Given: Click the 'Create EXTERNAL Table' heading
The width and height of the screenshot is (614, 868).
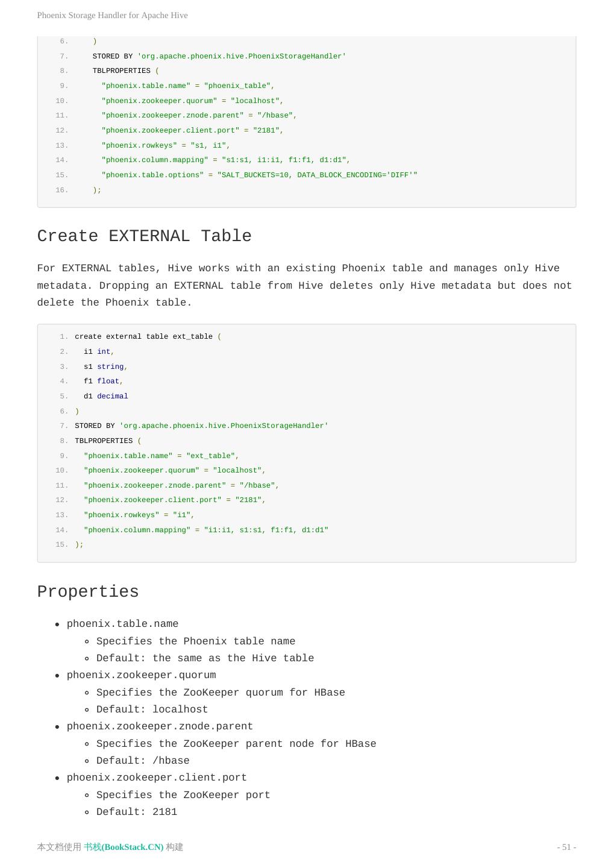Looking at the screenshot, I should click(x=144, y=236).
